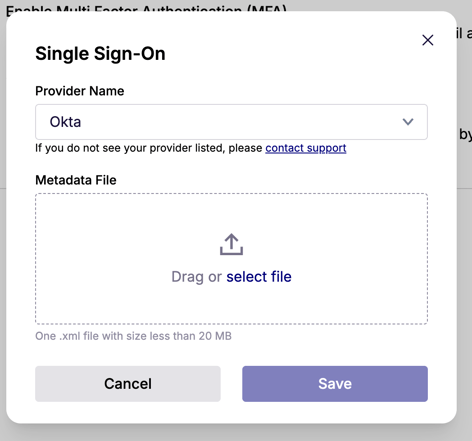Select the Provider Name combo box field
Image resolution: width=472 pixels, height=441 pixels.
[x=231, y=122]
